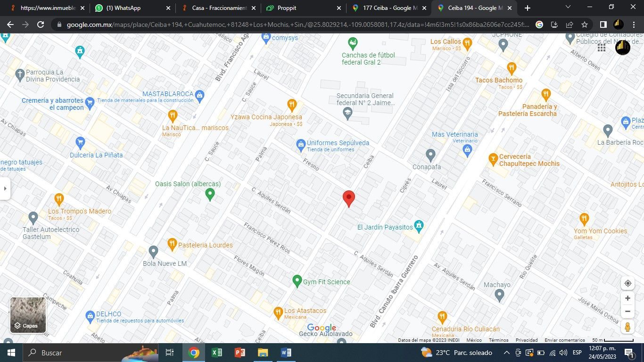Click the red Ceiba 194 location pin
Screen dimensions: 644x362
pyautogui.click(x=348, y=198)
